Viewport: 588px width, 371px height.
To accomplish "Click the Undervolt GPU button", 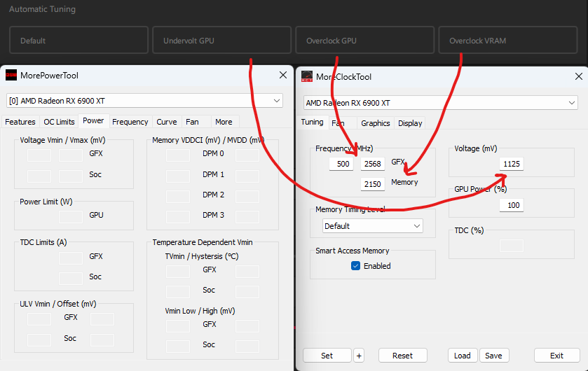I will [221, 40].
